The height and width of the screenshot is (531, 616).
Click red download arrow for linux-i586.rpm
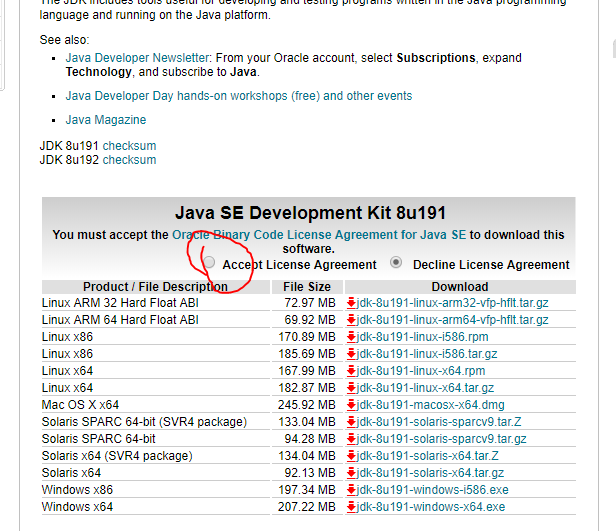351,337
